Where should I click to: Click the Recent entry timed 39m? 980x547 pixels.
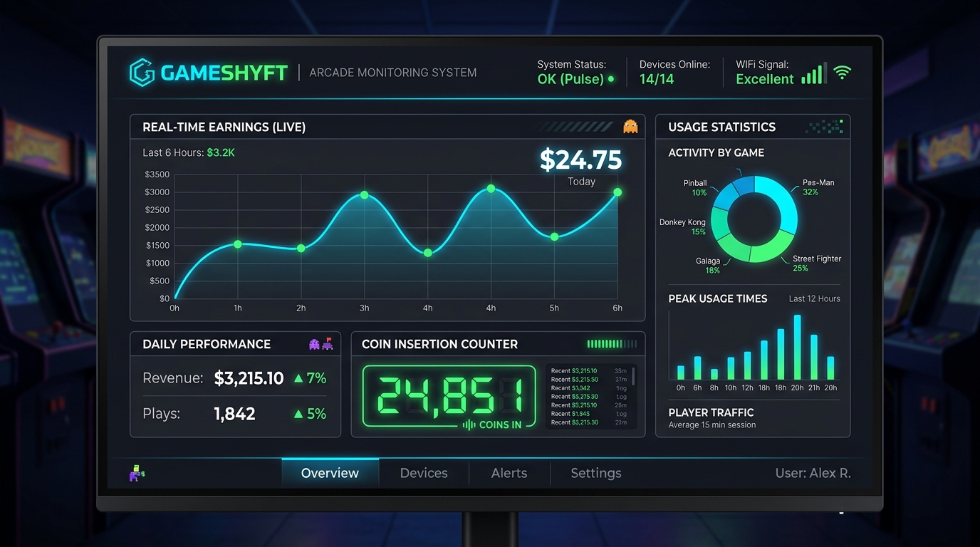589,371
